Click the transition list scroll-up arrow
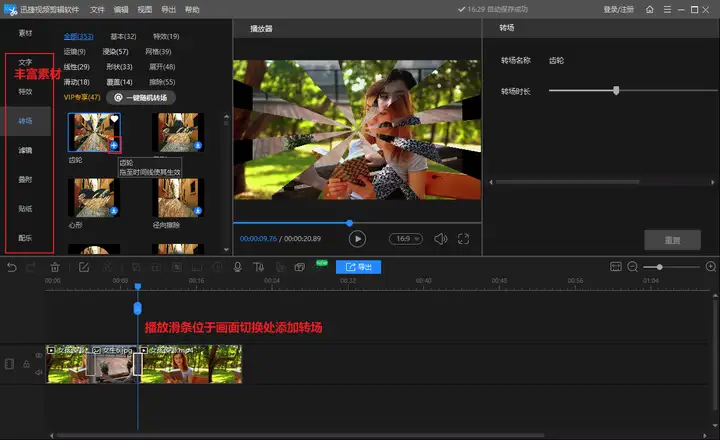This screenshot has height=440, width=720. tap(226, 117)
